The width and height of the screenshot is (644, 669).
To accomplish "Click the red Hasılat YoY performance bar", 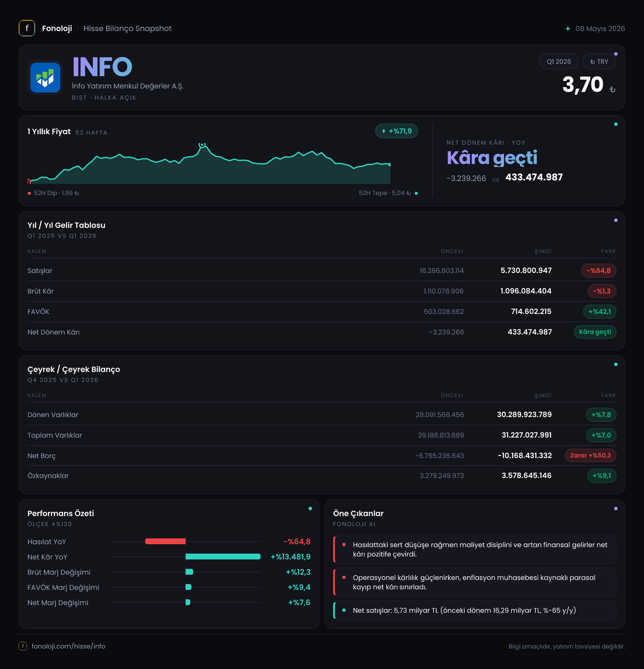I will click(x=165, y=541).
